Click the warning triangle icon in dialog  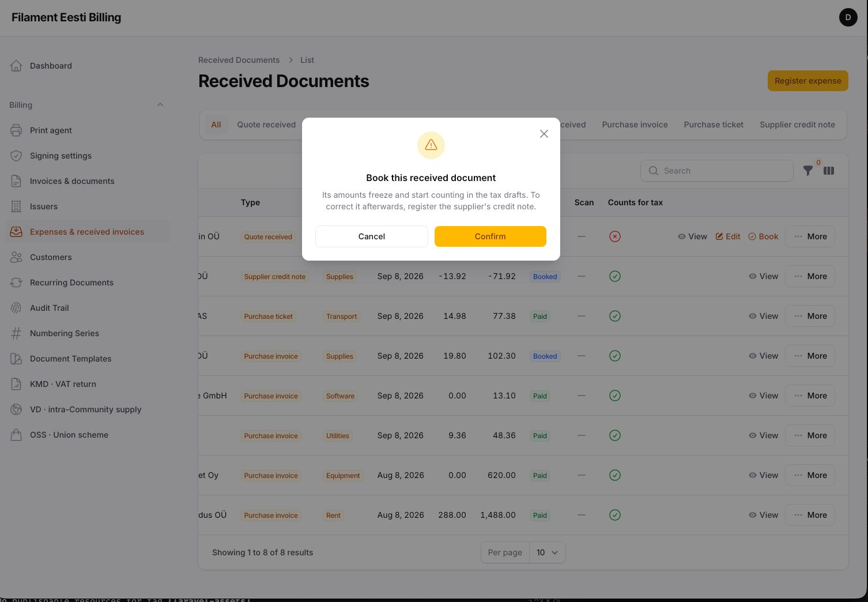coord(431,145)
